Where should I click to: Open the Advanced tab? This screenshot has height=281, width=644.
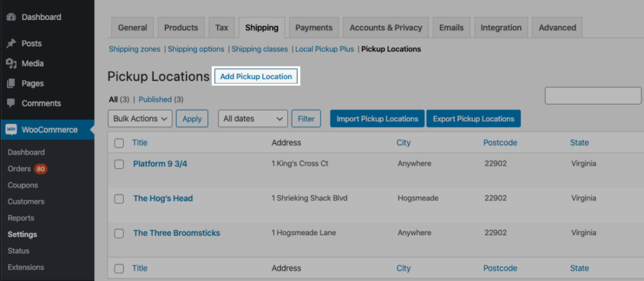pyautogui.click(x=557, y=28)
